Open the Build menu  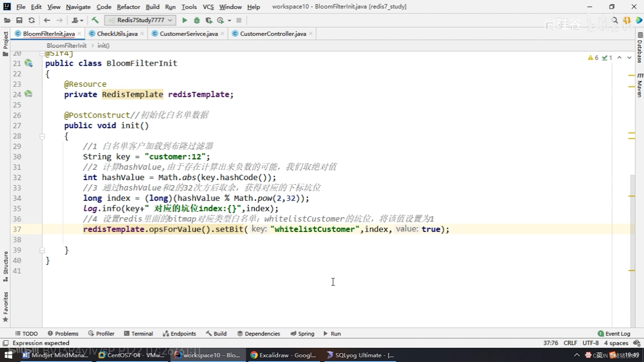(x=153, y=7)
